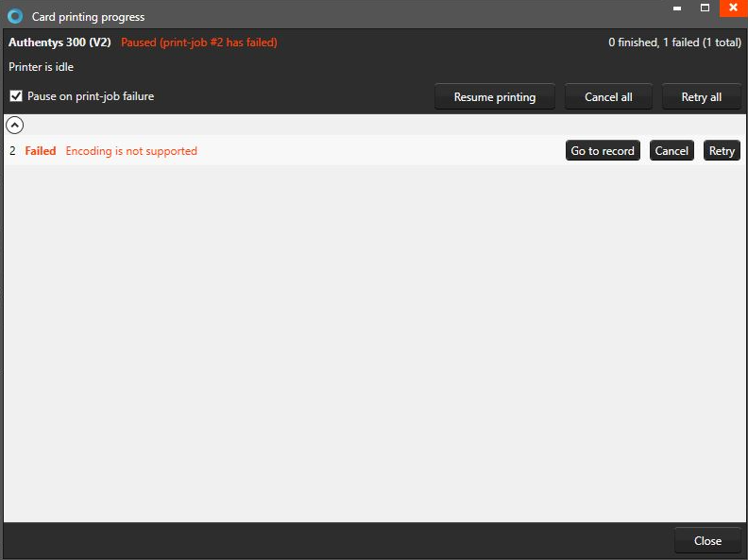Click the 'Authentys 300 (V2)' printer name
This screenshot has width=748, height=560.
[59, 42]
